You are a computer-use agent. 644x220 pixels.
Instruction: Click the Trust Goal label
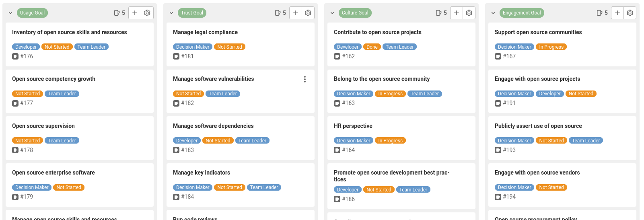(x=192, y=13)
